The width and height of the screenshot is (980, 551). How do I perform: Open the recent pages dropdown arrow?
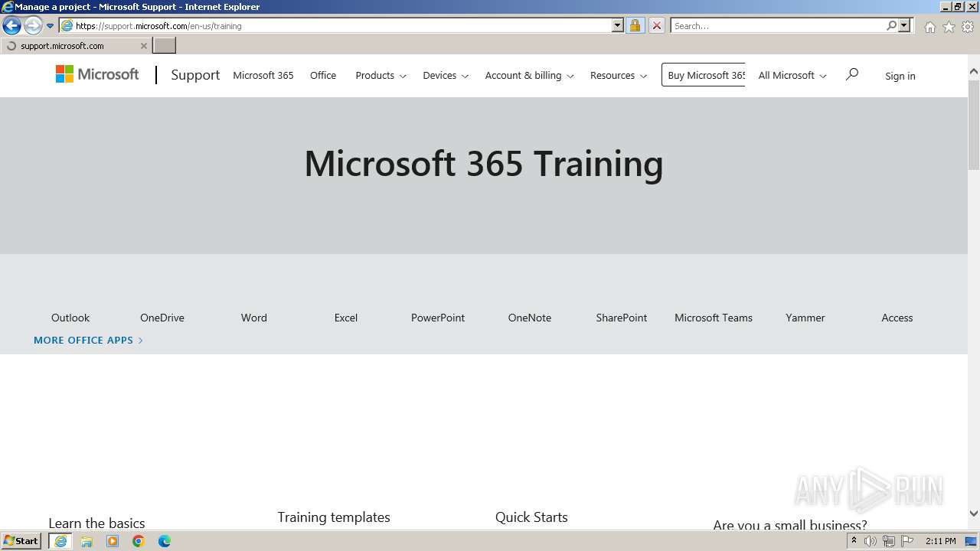50,26
